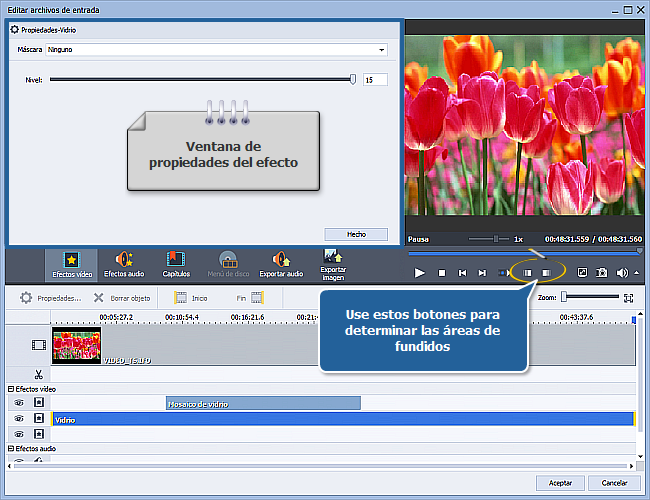Viewport: 650px width, 500px height.
Task: Toggle eye visibility for Vidrio effect row
Action: pos(18,419)
